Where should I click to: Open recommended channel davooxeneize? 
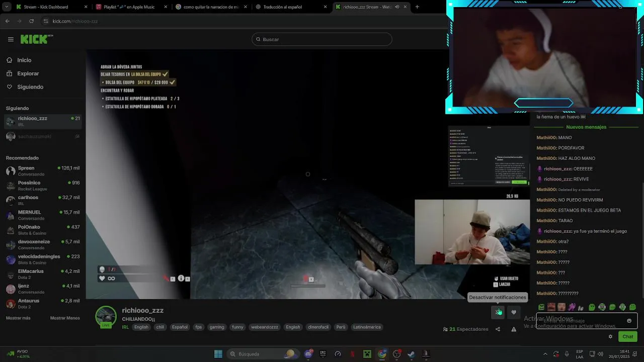[43, 244]
